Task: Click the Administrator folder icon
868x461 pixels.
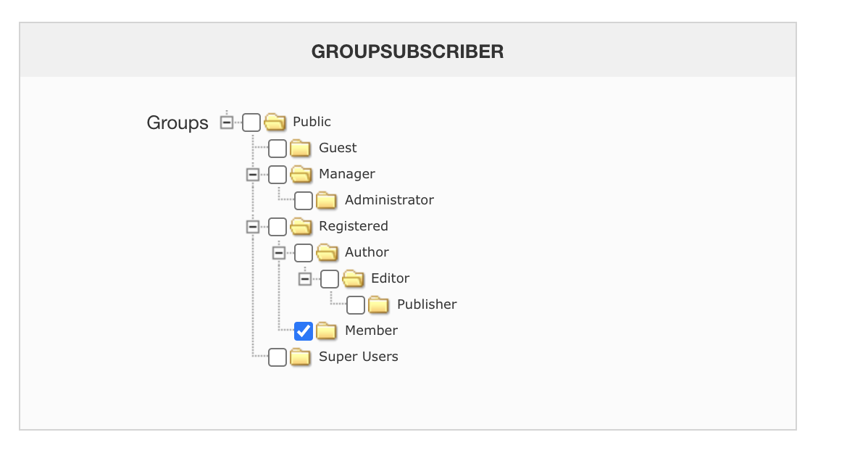Action: 327,200
